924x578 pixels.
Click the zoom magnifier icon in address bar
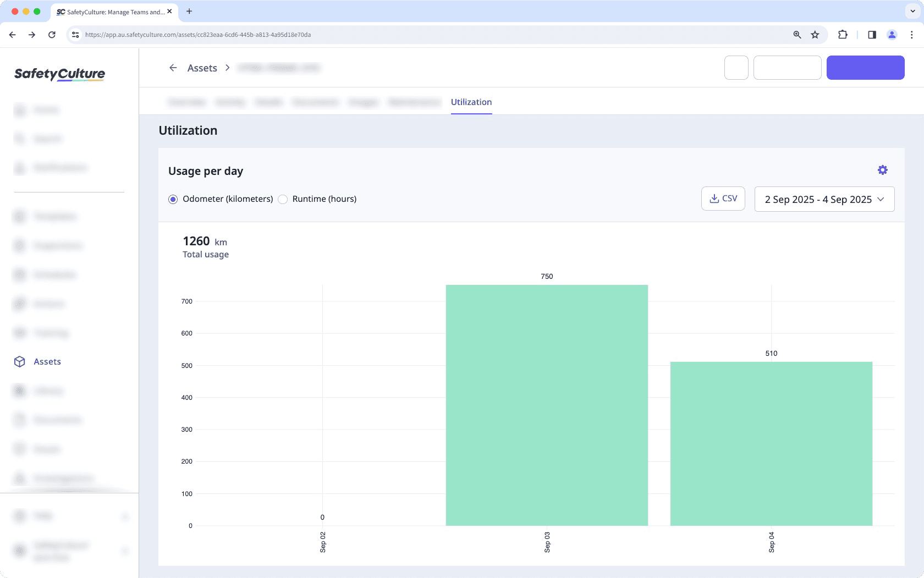[x=797, y=35]
